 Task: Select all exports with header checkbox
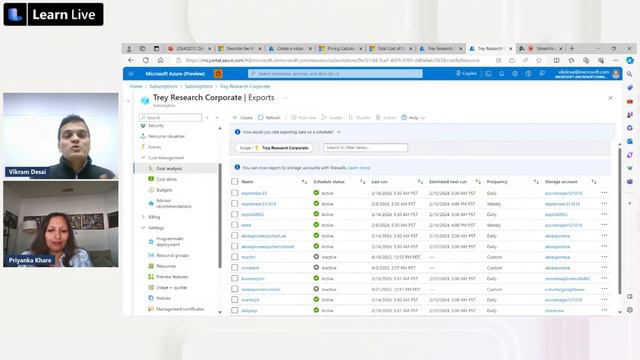pyautogui.click(x=235, y=182)
